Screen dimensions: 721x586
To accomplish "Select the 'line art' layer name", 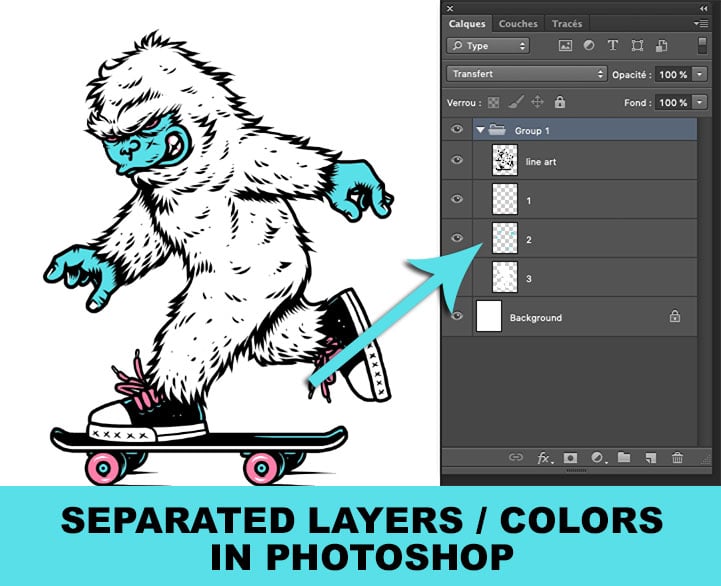I will [x=541, y=162].
